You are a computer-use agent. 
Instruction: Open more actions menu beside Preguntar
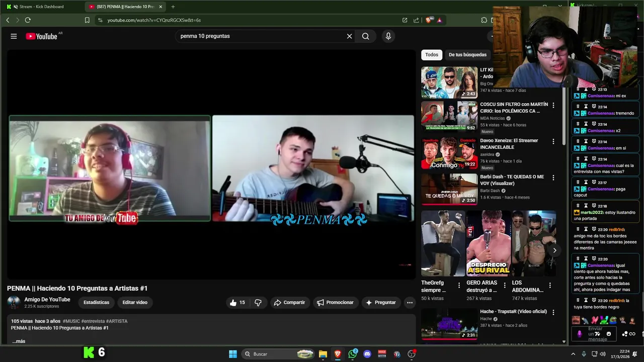point(410,303)
